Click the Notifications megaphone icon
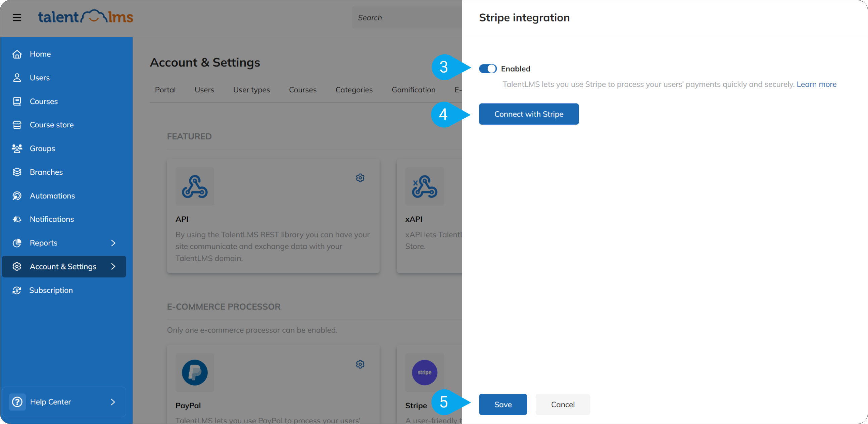Viewport: 868px width, 424px height. pos(17,219)
